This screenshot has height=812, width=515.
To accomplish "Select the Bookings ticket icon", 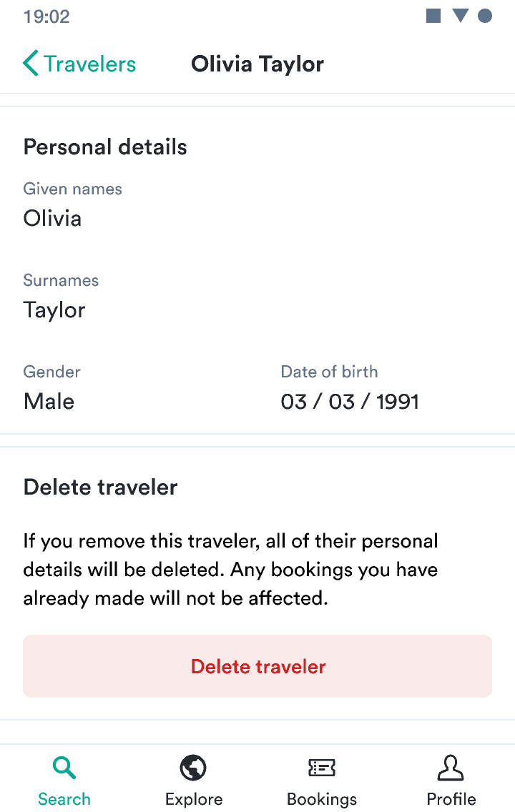I will (321, 767).
